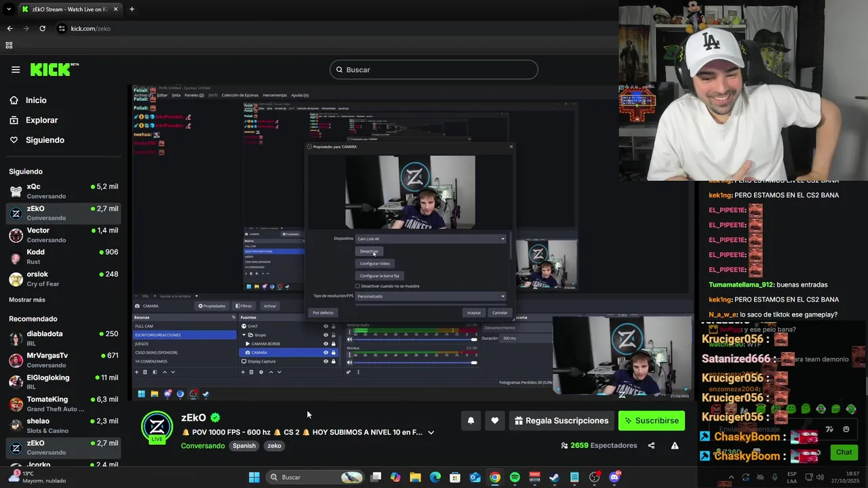Viewport: 868px width, 488px height.
Task: Open the Herramientas menu in streamed OBS
Action: 275,95
